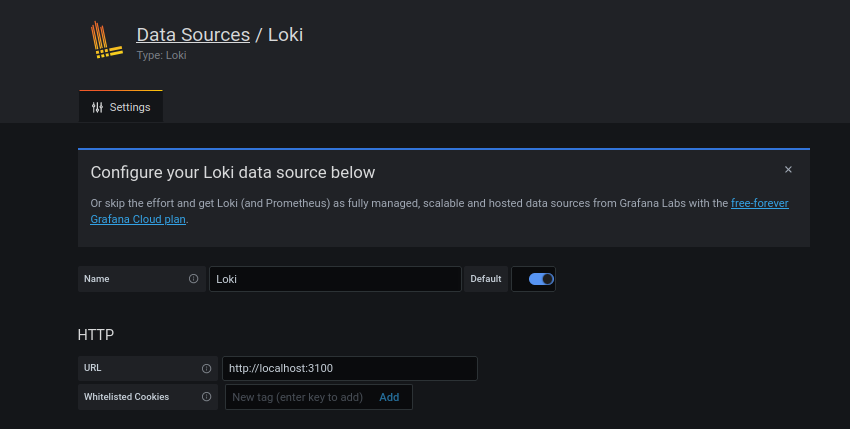Click the Whitelisted Cookies label
Viewport: 850px width, 429px height.
tap(126, 397)
